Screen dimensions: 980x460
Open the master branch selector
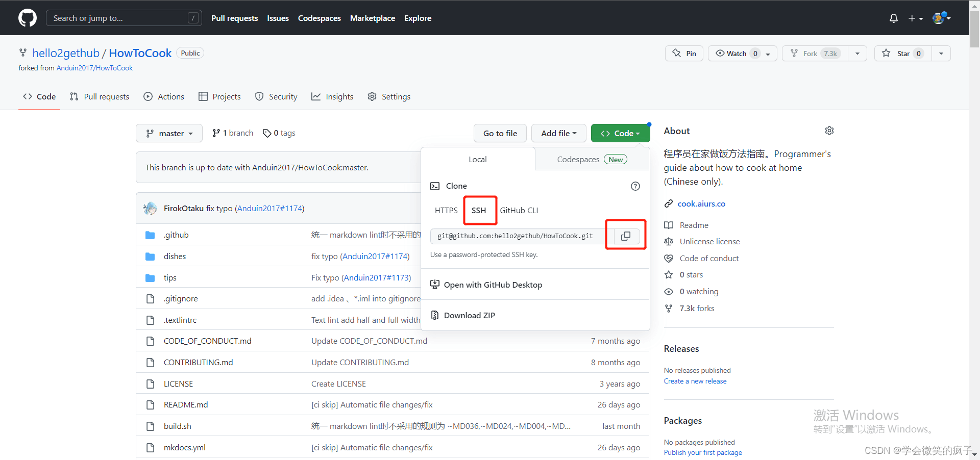[x=169, y=133]
